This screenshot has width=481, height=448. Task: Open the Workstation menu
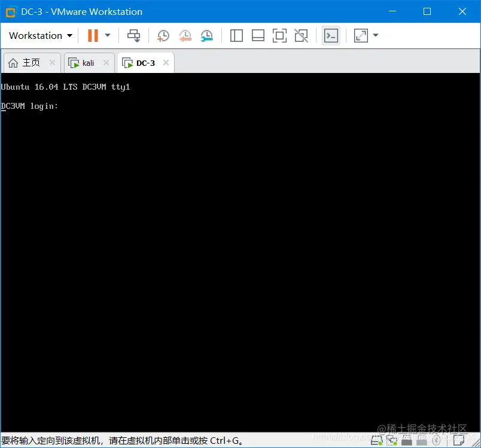41,35
